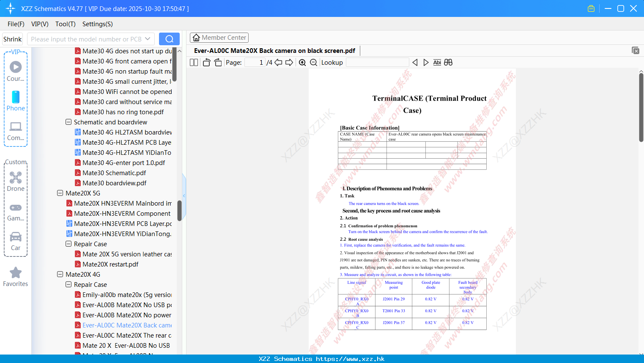Collapse Schematic and boardview folder
The image size is (644, 363).
click(x=69, y=122)
